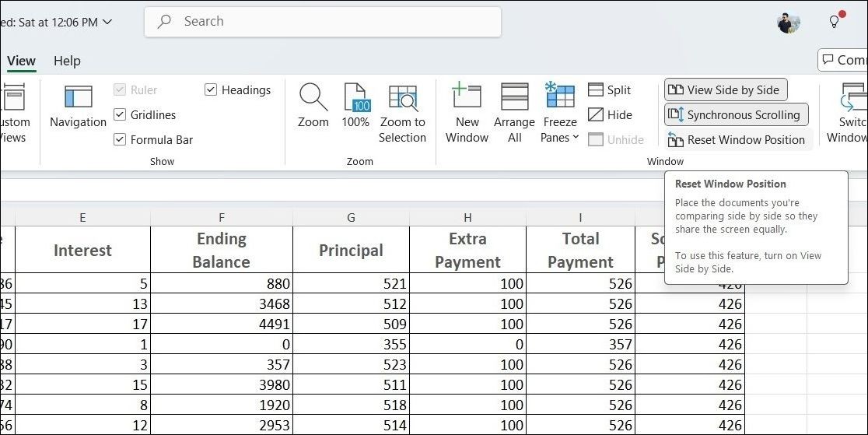Open the user account profile picture

(789, 22)
